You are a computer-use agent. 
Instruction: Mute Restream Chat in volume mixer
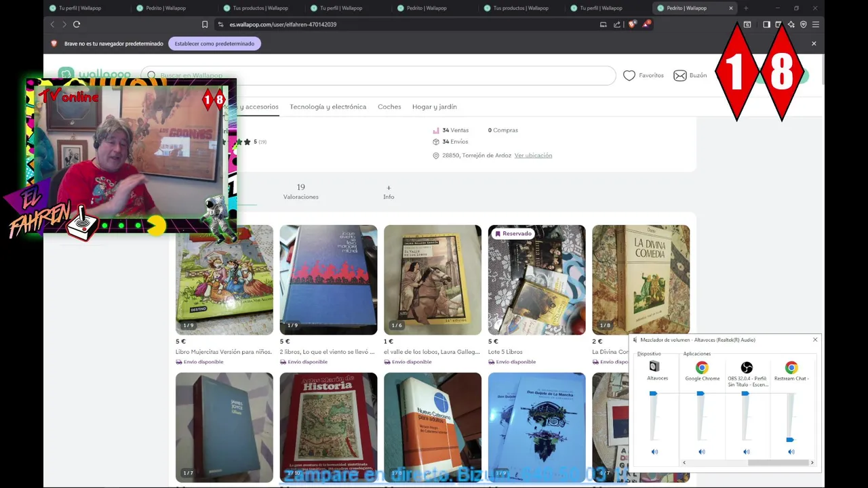[x=791, y=451]
